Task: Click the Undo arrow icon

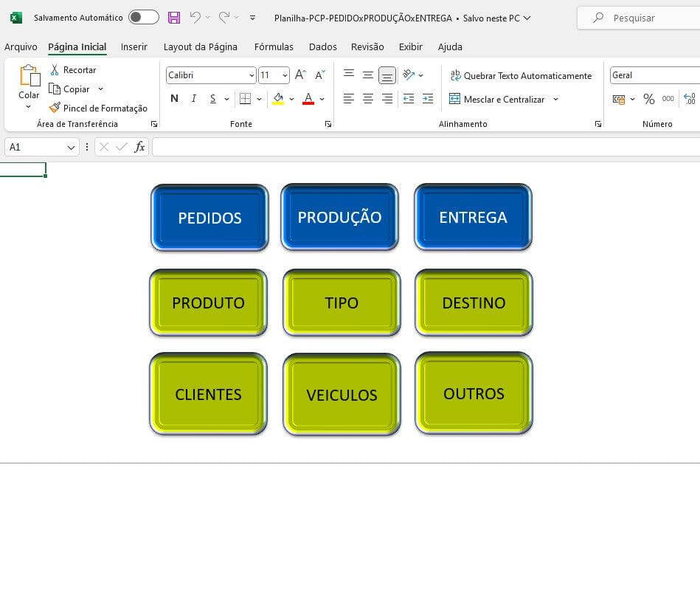Action: pyautogui.click(x=195, y=18)
